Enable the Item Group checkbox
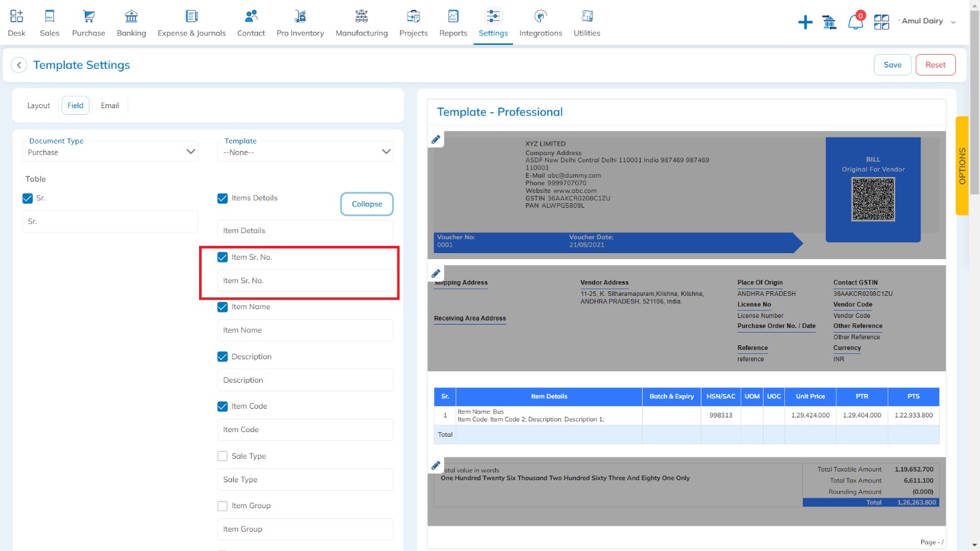 (222, 506)
